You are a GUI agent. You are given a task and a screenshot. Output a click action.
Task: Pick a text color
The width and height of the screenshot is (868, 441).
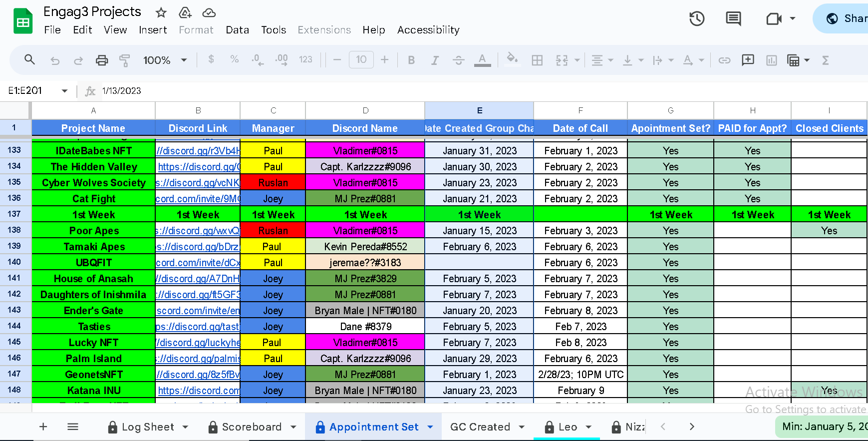point(482,60)
